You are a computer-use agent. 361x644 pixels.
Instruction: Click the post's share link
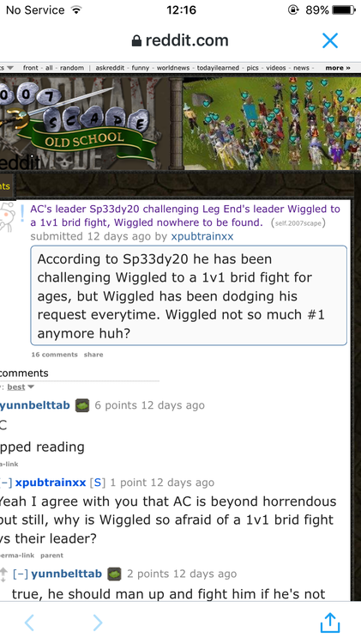pyautogui.click(x=93, y=355)
